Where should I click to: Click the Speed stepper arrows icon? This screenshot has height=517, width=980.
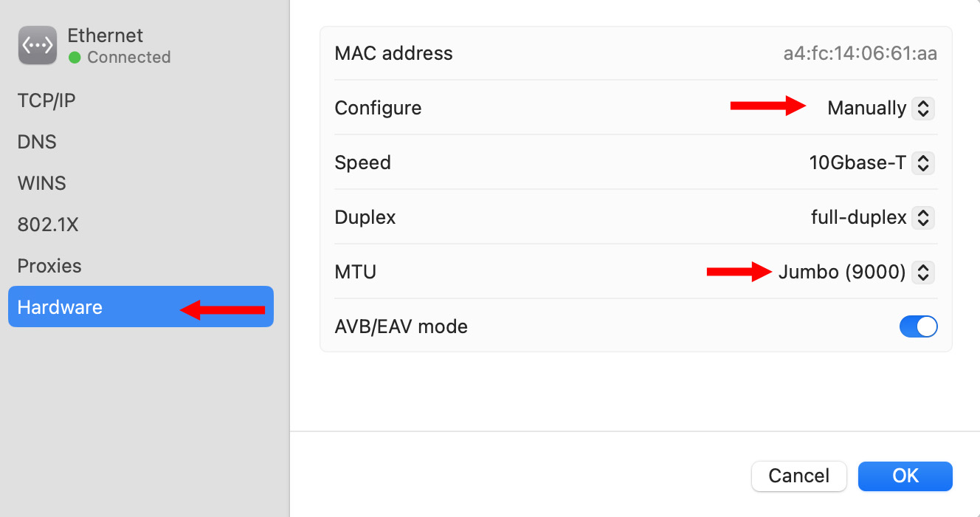(x=922, y=163)
